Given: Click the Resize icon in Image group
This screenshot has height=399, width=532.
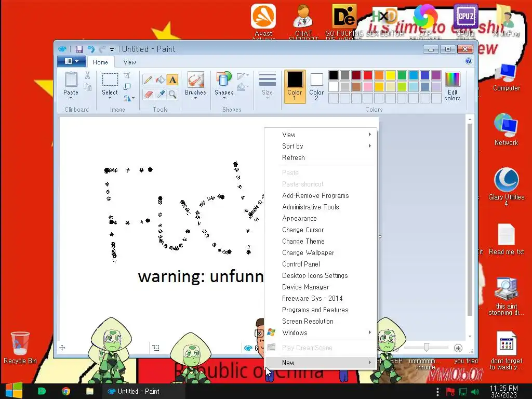Looking at the screenshot, I should pyautogui.click(x=127, y=87).
